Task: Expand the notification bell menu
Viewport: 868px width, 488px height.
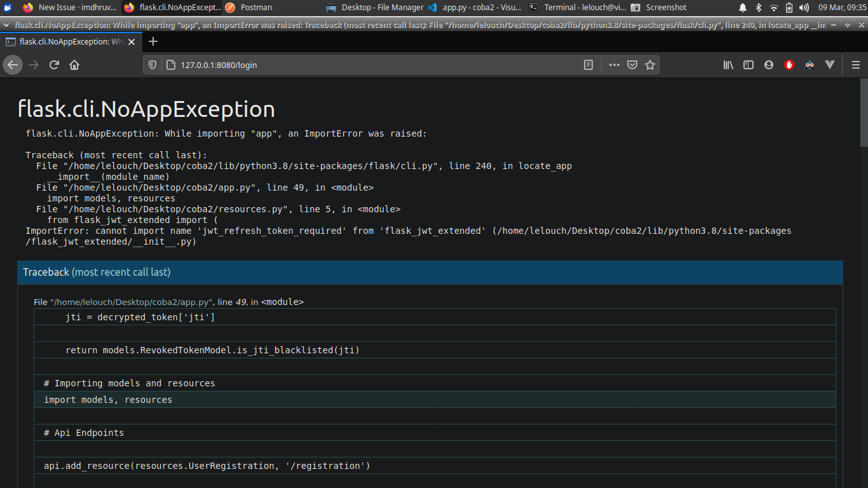Action: click(x=742, y=8)
